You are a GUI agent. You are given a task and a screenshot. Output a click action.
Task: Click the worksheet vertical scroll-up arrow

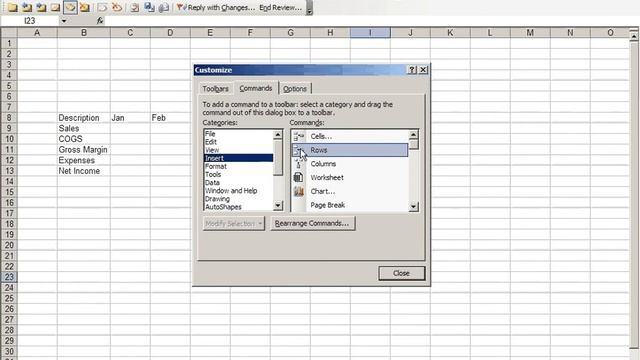[634, 36]
